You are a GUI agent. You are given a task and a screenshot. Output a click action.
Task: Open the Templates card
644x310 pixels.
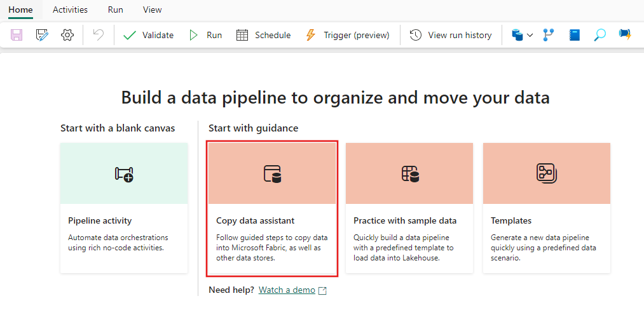point(547,208)
